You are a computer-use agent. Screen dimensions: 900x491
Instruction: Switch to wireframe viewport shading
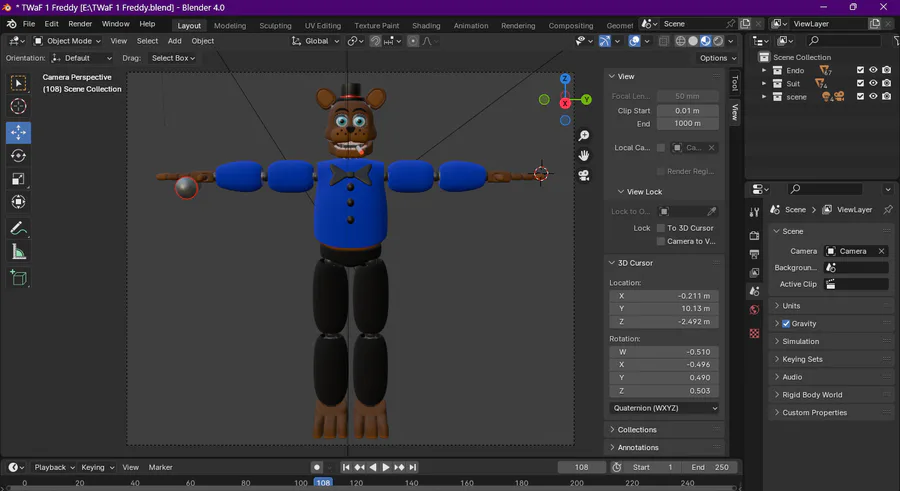680,41
